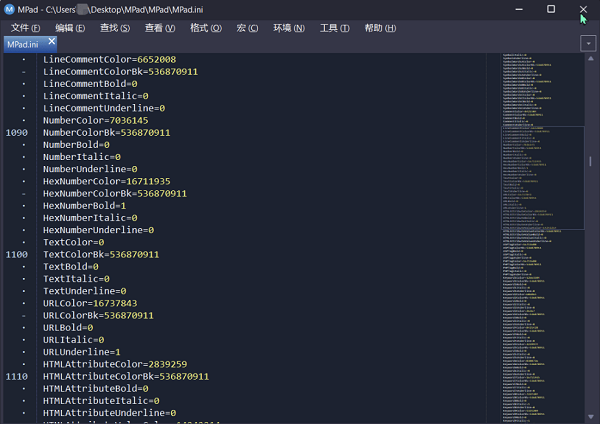This screenshot has height=424, width=600.
Task: Click the line NumberColor=7036145
Action: 96,121
